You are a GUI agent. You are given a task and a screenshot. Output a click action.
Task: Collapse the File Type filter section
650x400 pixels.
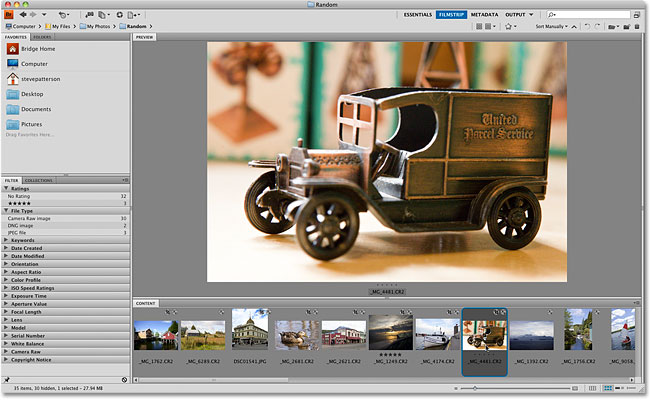[x=6, y=211]
